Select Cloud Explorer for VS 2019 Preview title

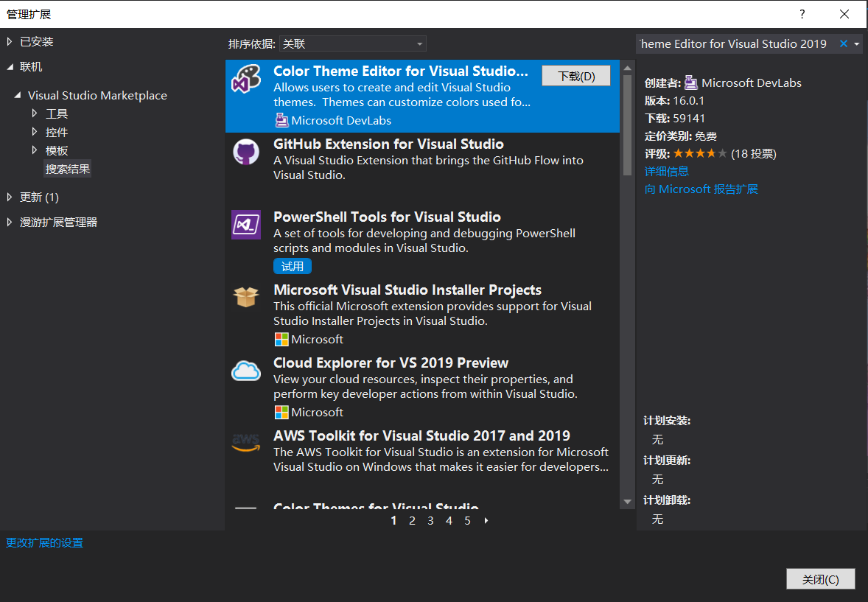(391, 363)
